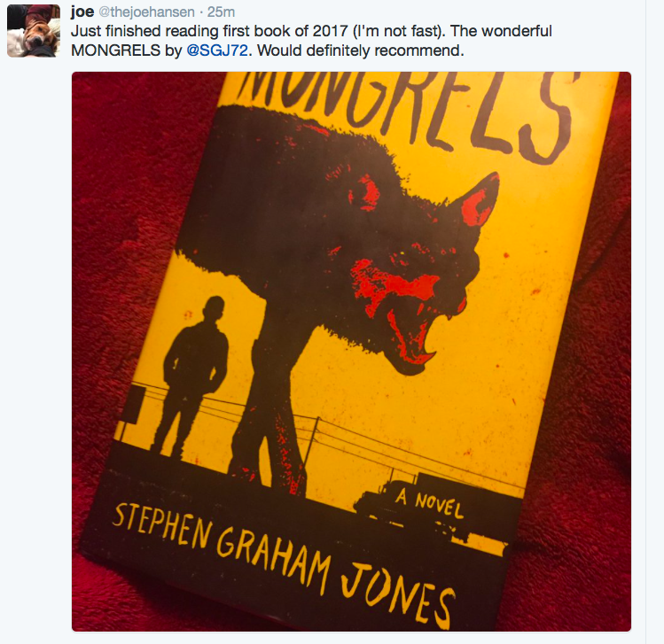664x644 pixels.
Task: Click the utility pole silhouette on cover
Action: click(313, 441)
